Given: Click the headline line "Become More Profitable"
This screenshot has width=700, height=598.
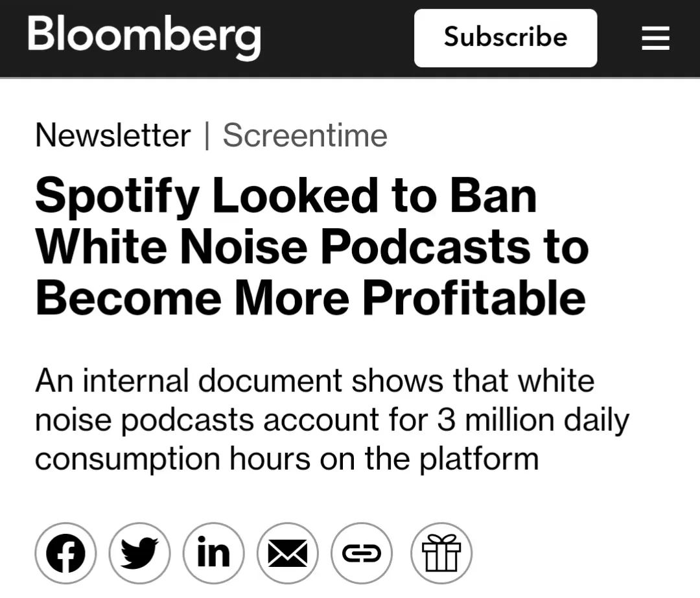Looking at the screenshot, I should pyautogui.click(x=310, y=297).
